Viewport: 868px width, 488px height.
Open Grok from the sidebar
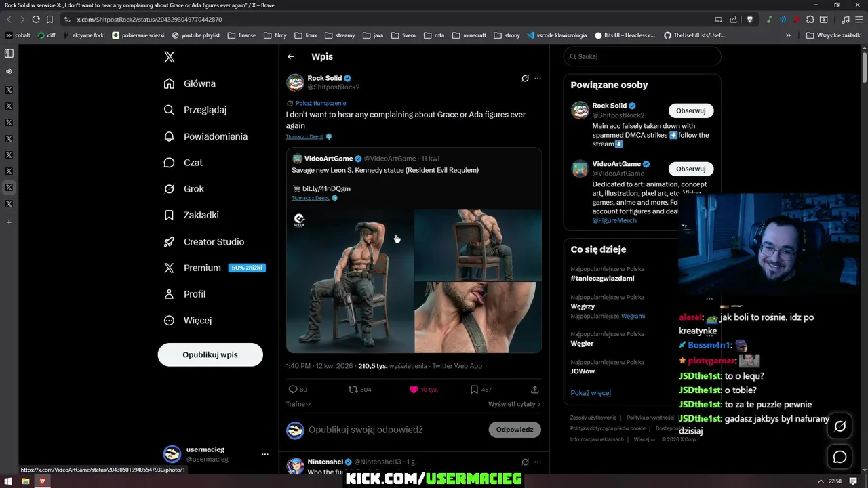[x=184, y=189]
